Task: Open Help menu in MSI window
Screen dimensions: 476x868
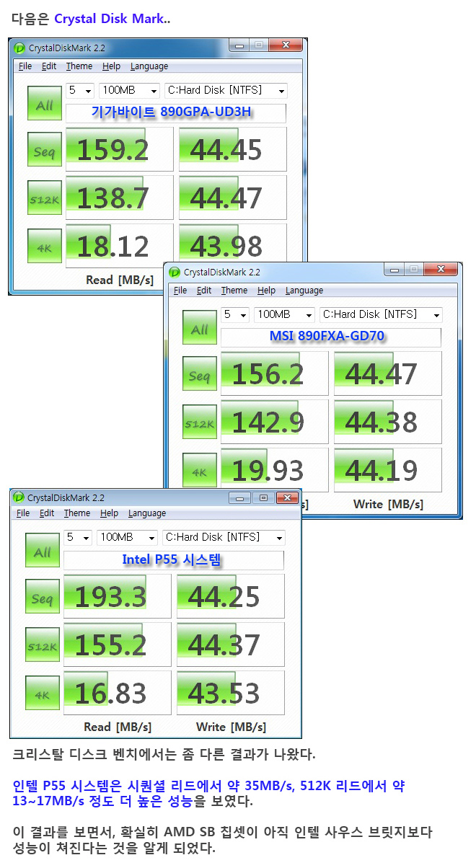Action: coord(266,291)
